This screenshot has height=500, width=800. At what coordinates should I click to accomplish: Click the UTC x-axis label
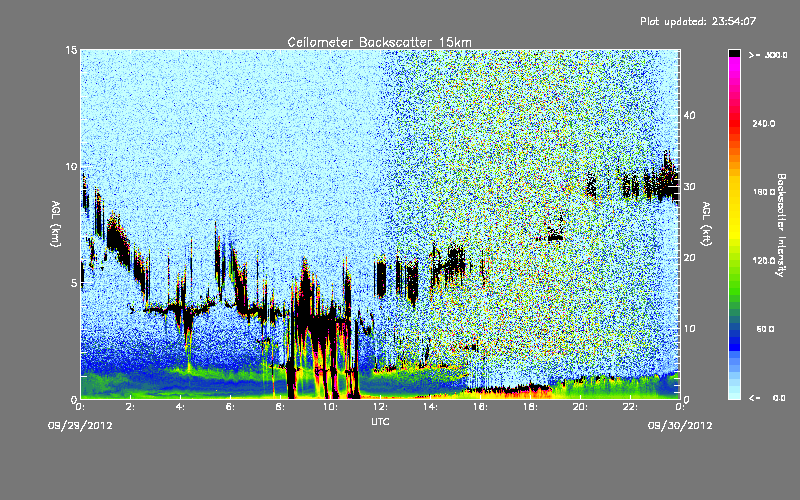tap(380, 421)
